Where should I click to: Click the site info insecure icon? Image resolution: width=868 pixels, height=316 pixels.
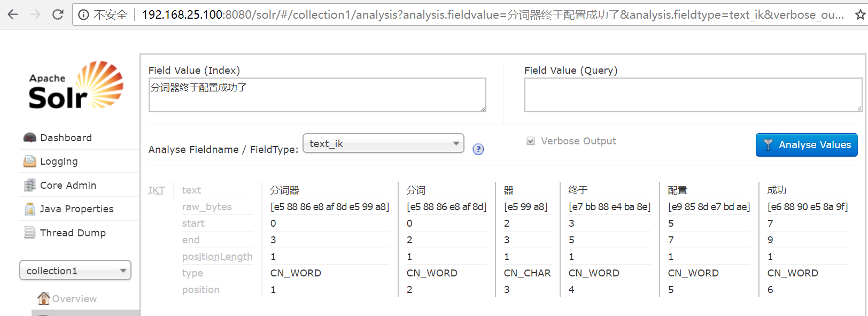click(83, 15)
